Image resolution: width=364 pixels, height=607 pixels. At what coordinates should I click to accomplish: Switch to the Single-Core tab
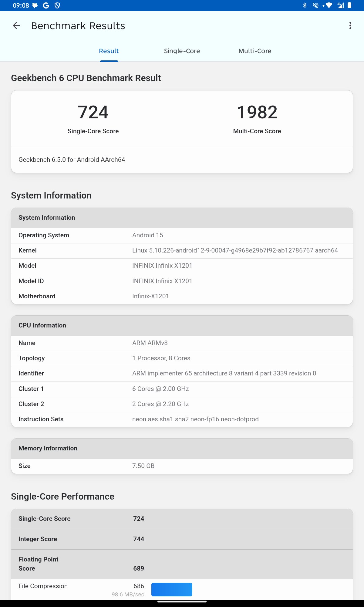[x=182, y=51]
